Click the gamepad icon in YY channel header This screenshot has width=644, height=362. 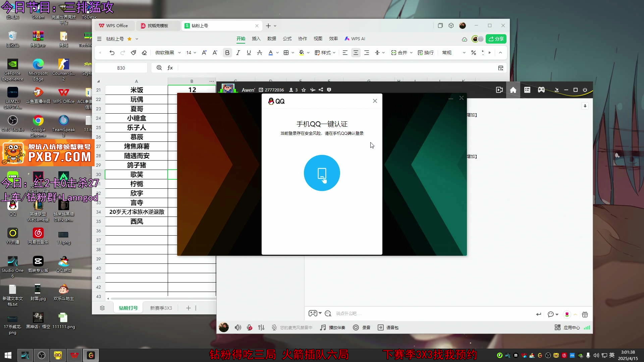[541, 90]
